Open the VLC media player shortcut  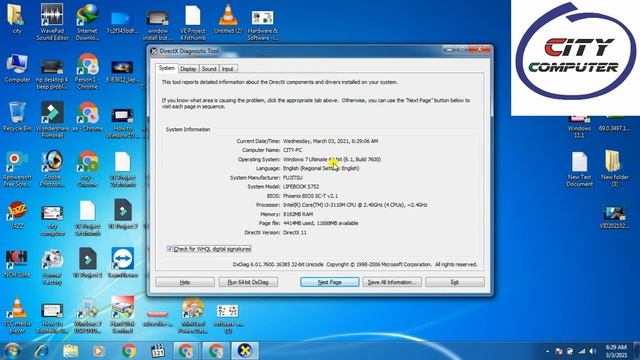[x=17, y=316]
